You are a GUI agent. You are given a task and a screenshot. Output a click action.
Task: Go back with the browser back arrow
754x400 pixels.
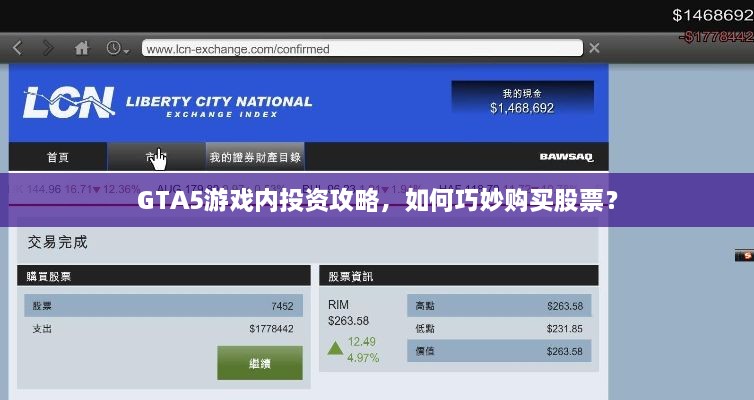pyautogui.click(x=18, y=48)
